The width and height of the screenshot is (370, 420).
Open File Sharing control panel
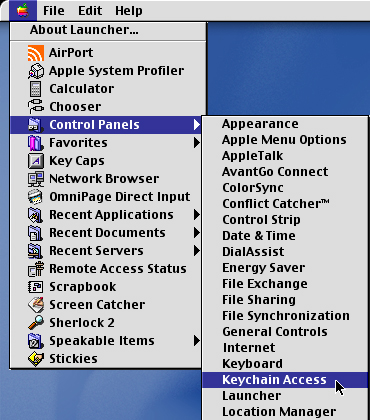pyautogui.click(x=285, y=300)
